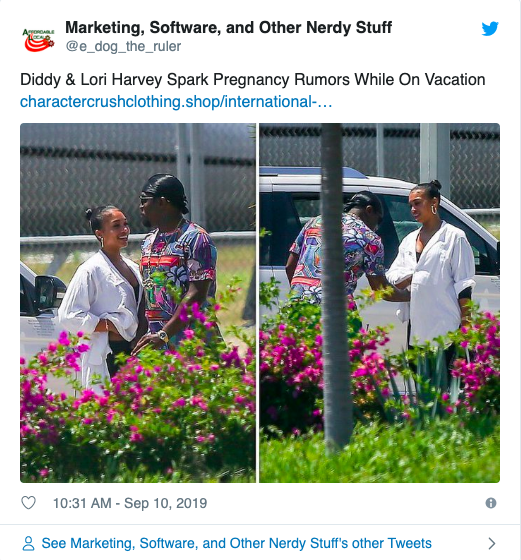Expand the chevron arrow at bottom right

tap(492, 543)
